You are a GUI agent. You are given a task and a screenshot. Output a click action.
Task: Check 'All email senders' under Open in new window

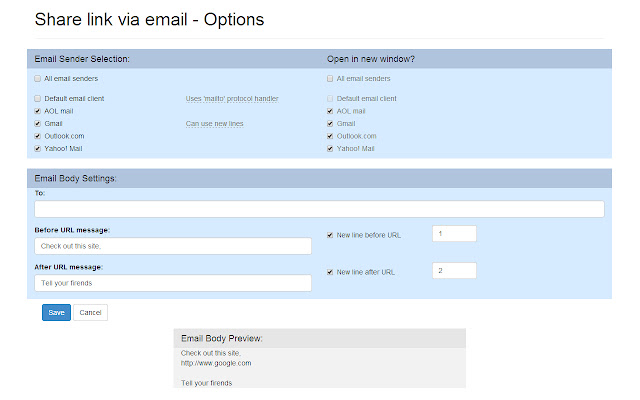(x=331, y=78)
